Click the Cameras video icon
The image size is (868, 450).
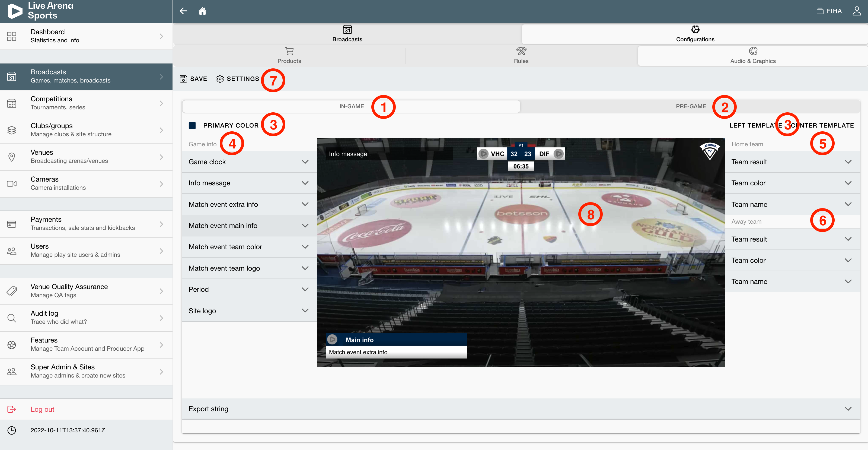tap(12, 184)
